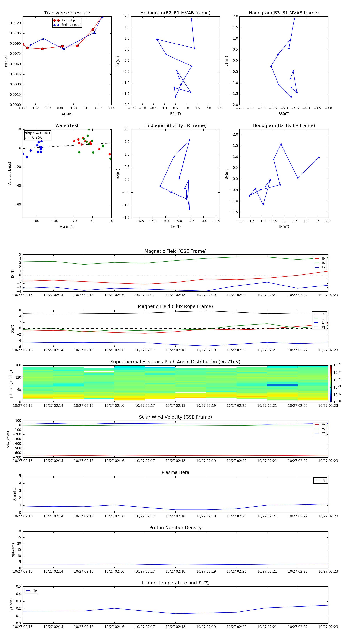Click the "Bx(nT)" x-axis label
Viewport: 351px width, 644px height.
point(284,227)
